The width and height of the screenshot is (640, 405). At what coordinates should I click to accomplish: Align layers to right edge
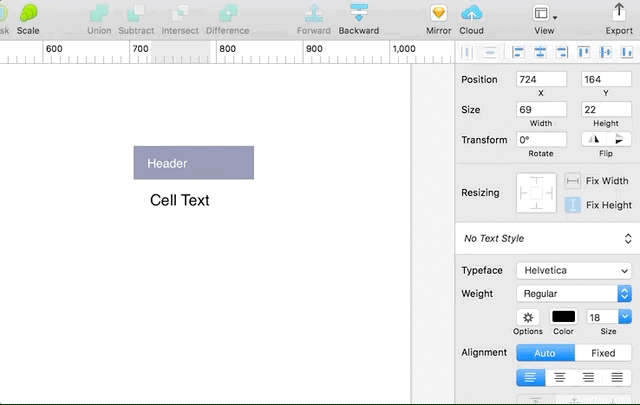click(562, 52)
